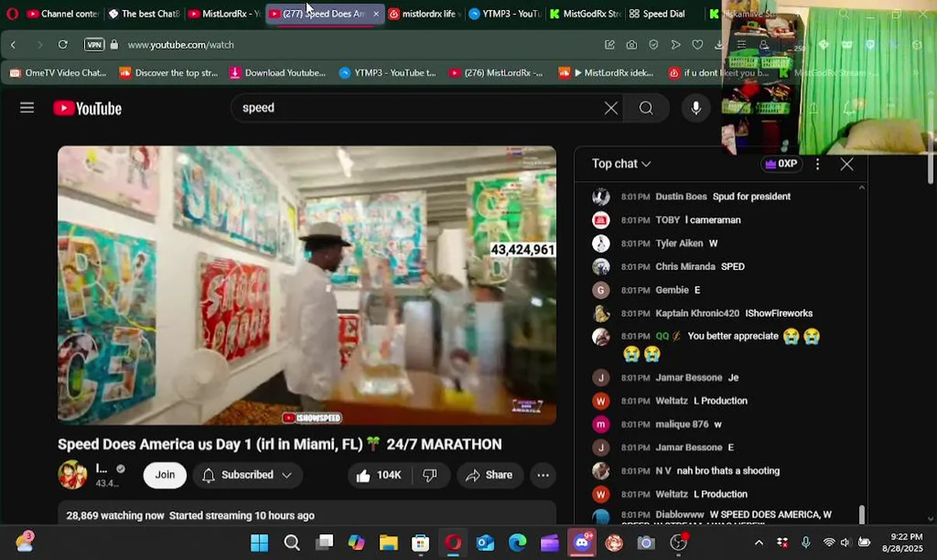937x560 pixels.
Task: Show hidden system tray icons chevron
Action: [759, 543]
